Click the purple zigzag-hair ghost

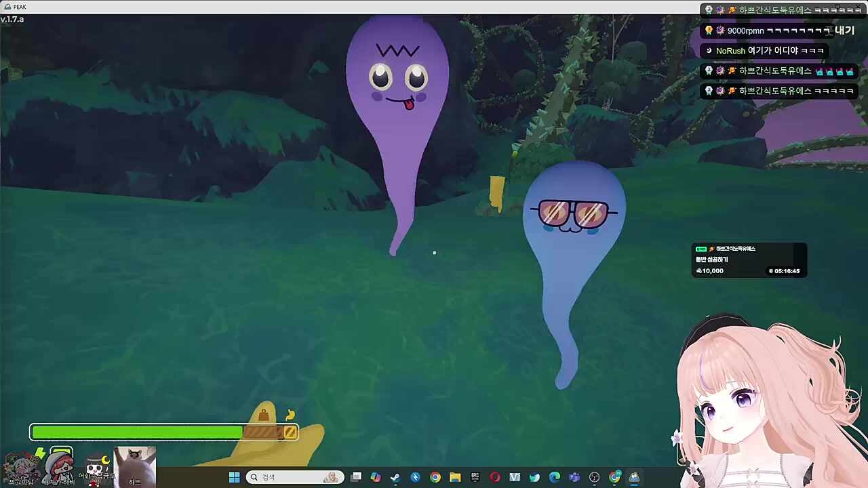click(398, 129)
